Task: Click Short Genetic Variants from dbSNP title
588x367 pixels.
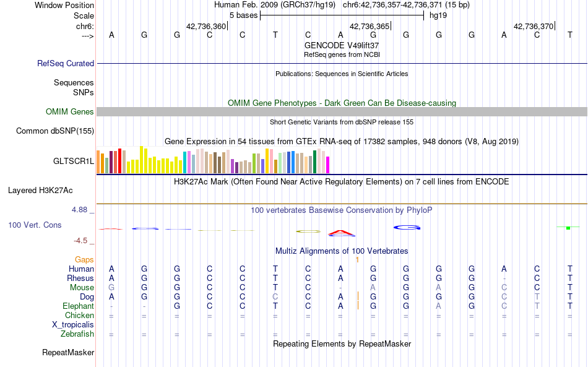Action: click(x=342, y=122)
